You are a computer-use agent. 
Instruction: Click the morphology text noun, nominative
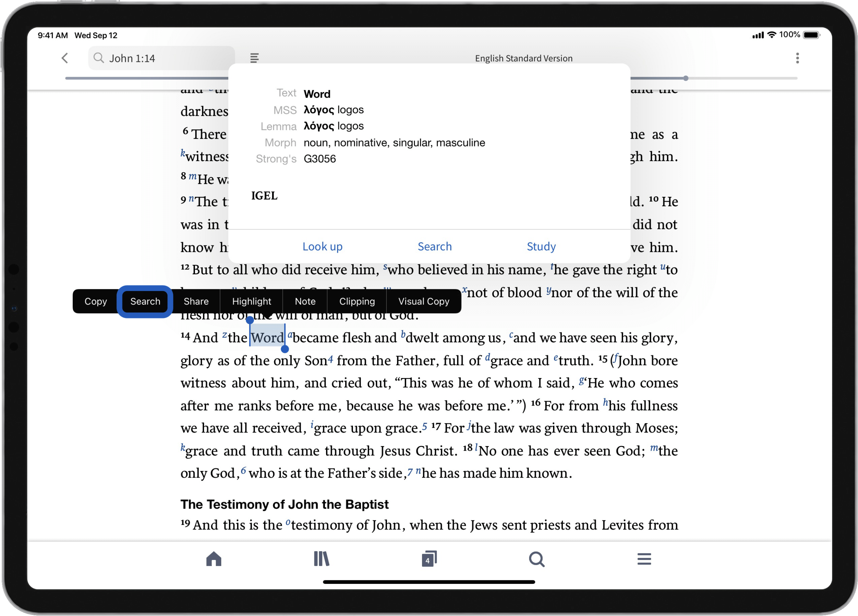click(x=394, y=143)
